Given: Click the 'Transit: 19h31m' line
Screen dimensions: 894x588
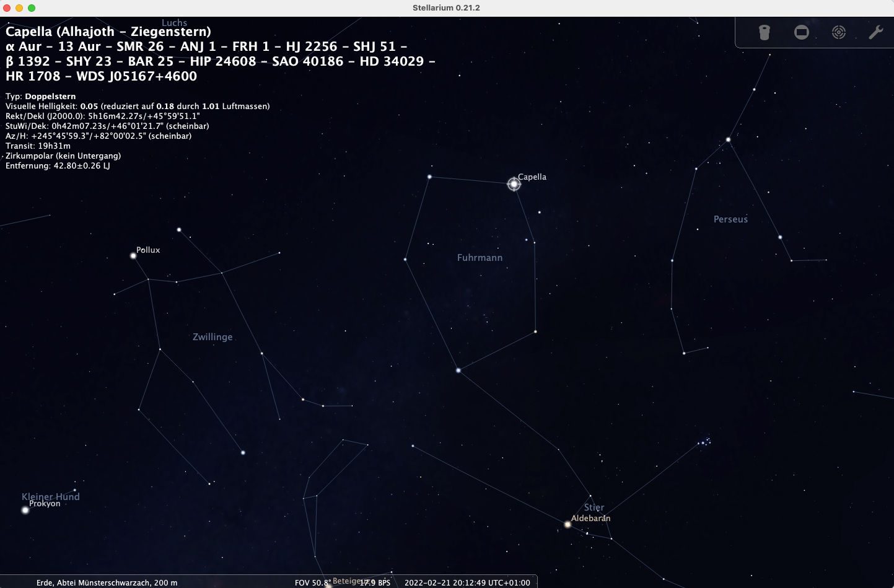Looking at the screenshot, I should tap(38, 146).
